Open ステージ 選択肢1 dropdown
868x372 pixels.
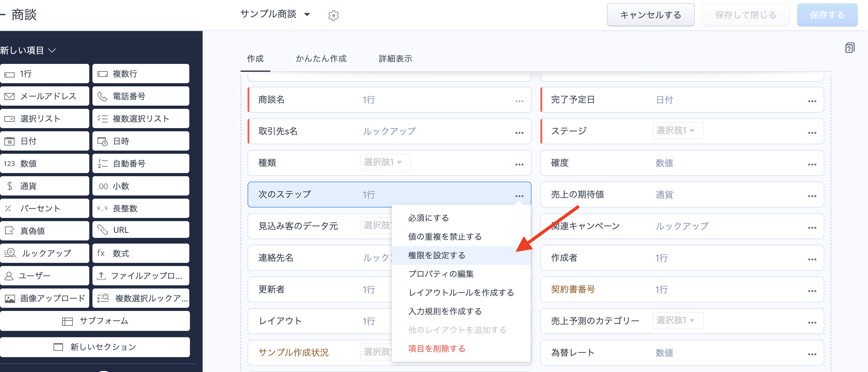pyautogui.click(x=677, y=131)
